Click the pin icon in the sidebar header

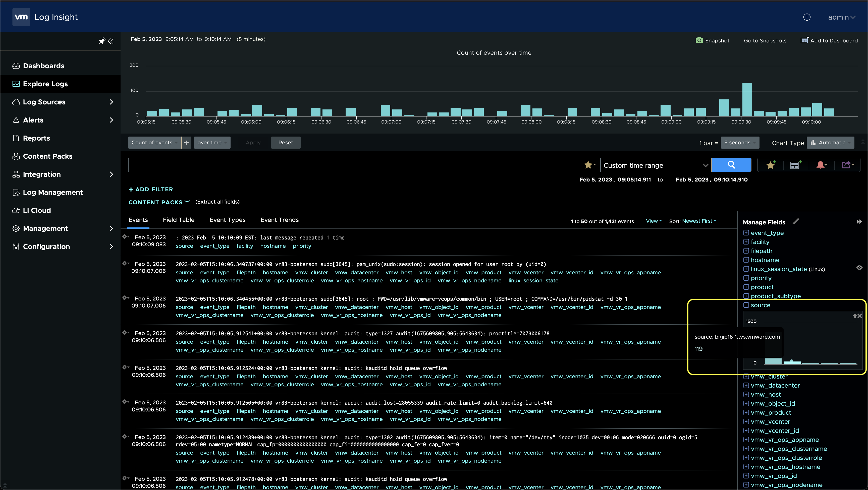tap(102, 41)
